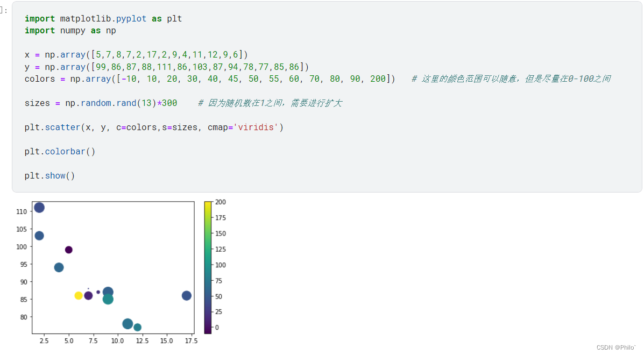Click the x-axis tick label 5.0

(x=68, y=340)
